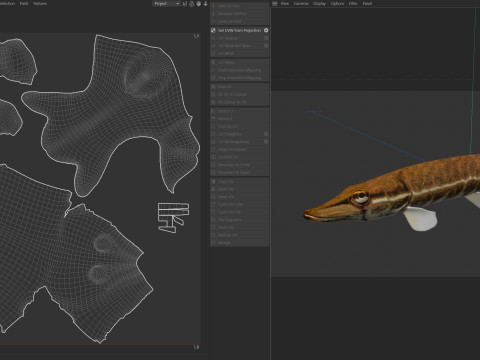Open the Project dropdown in top toolbar
The width and height of the screenshot is (480, 360).
coord(166,4)
